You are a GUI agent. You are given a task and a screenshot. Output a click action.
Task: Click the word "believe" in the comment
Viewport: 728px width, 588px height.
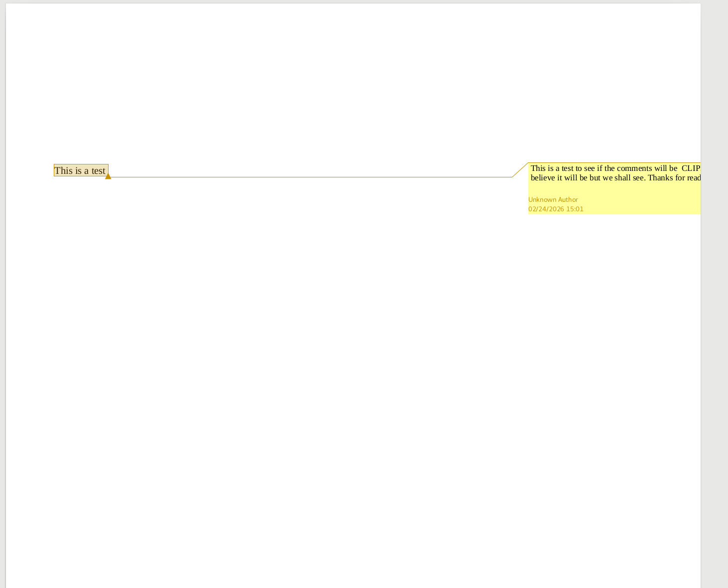coord(543,178)
